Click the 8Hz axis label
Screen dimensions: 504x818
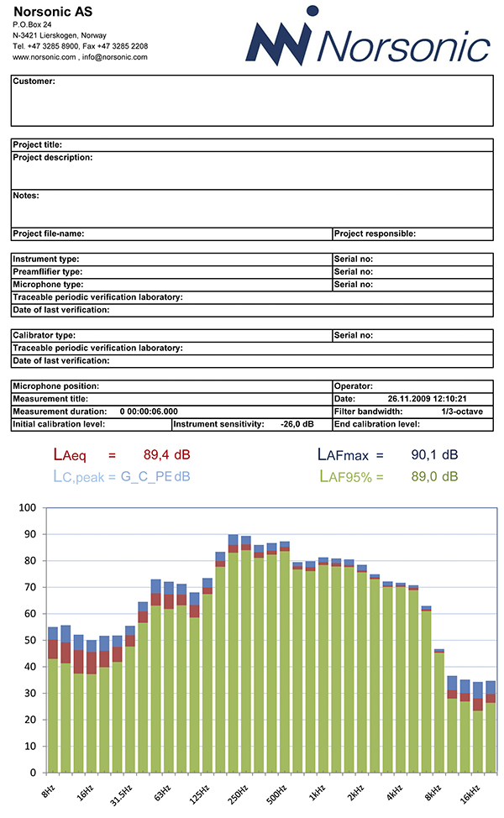pyautogui.click(x=48, y=791)
